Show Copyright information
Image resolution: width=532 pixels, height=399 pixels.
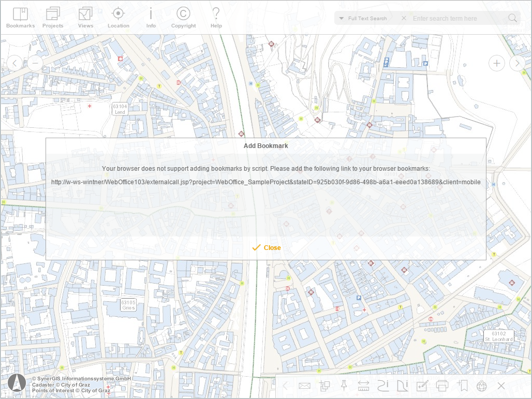click(x=183, y=17)
